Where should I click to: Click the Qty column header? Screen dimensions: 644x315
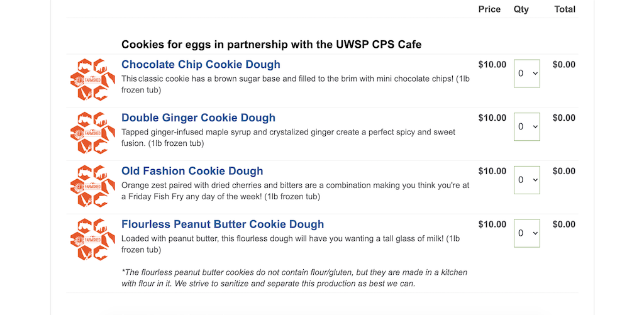[x=521, y=9]
